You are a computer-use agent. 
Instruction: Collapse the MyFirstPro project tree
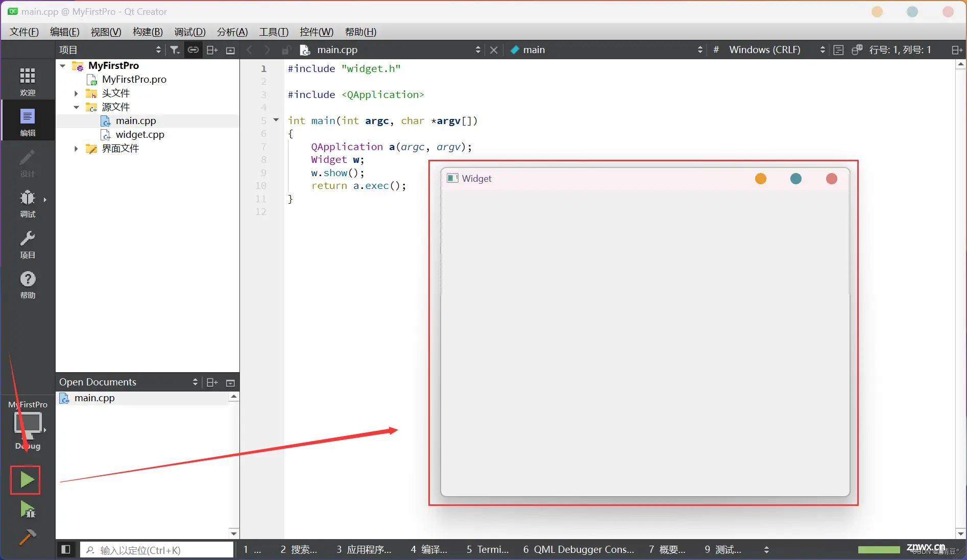(x=63, y=66)
